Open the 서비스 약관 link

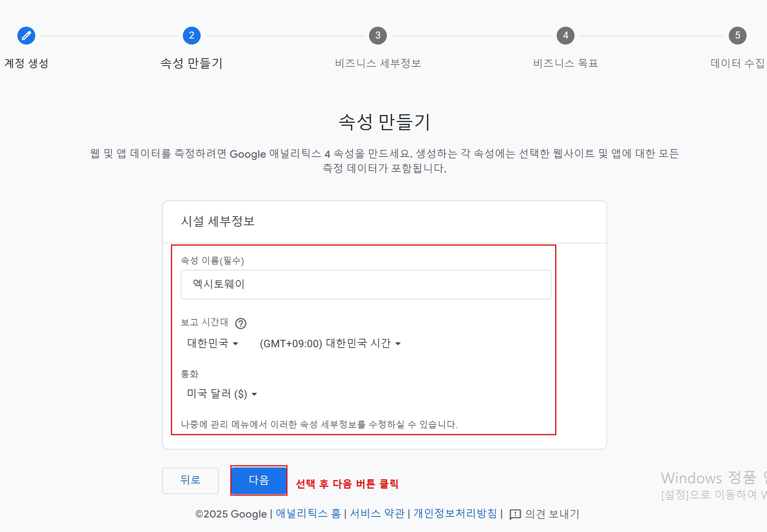pyautogui.click(x=376, y=514)
